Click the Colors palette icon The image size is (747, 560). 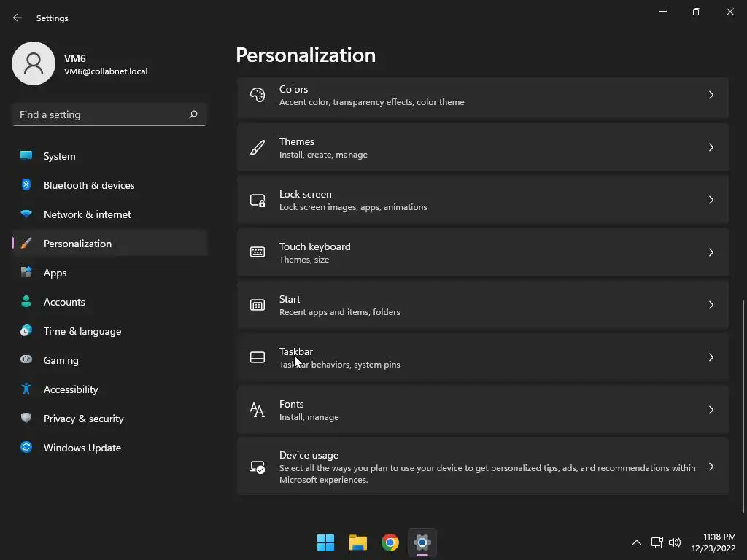(258, 95)
